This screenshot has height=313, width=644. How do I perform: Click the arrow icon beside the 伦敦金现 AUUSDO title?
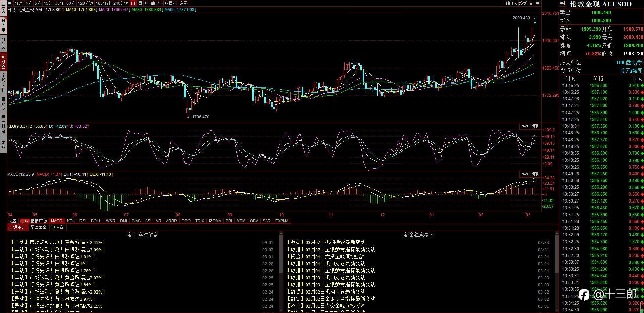[x=563, y=4]
